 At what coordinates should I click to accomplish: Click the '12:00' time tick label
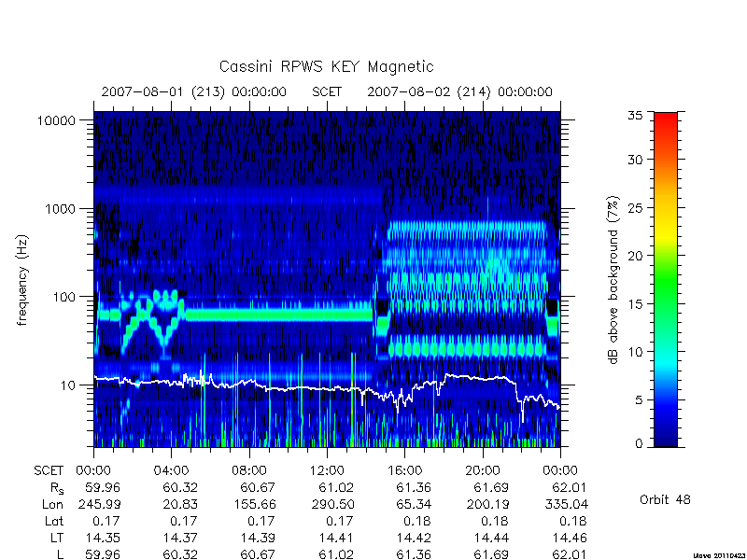pyautogui.click(x=327, y=471)
